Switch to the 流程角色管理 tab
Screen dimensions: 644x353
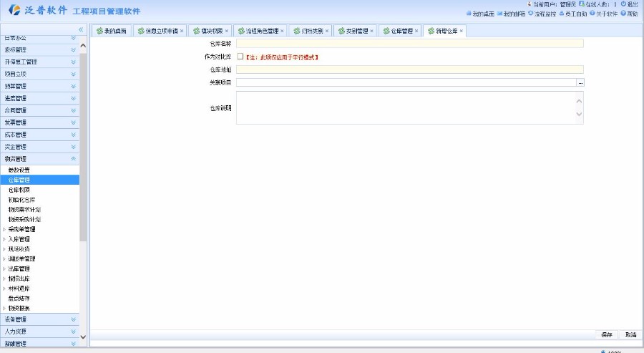(258, 31)
